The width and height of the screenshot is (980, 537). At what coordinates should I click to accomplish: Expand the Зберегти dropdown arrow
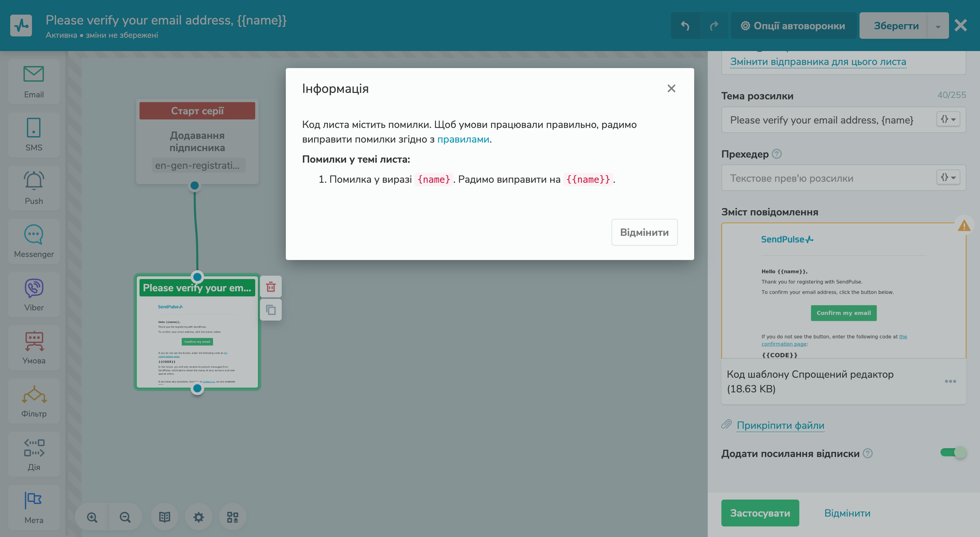[938, 26]
